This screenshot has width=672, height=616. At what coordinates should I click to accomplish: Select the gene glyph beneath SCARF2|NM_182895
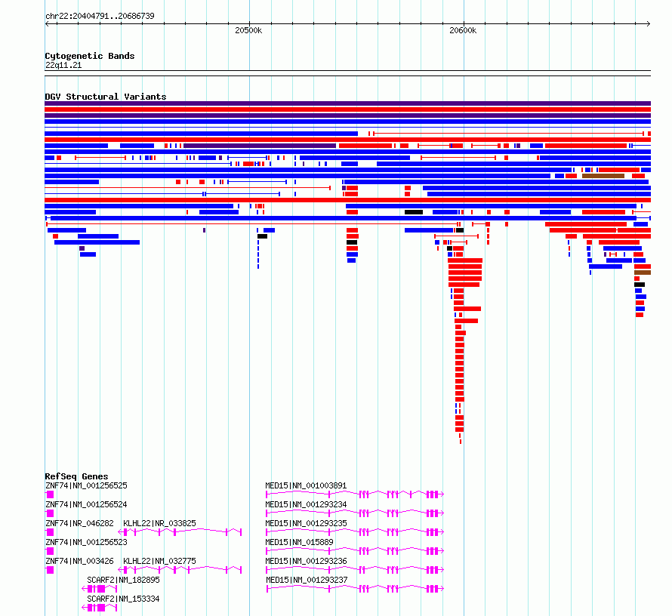point(100,589)
